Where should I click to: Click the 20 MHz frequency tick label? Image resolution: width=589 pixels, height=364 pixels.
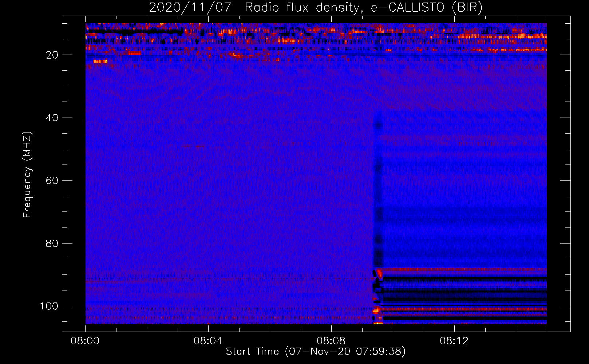click(52, 55)
